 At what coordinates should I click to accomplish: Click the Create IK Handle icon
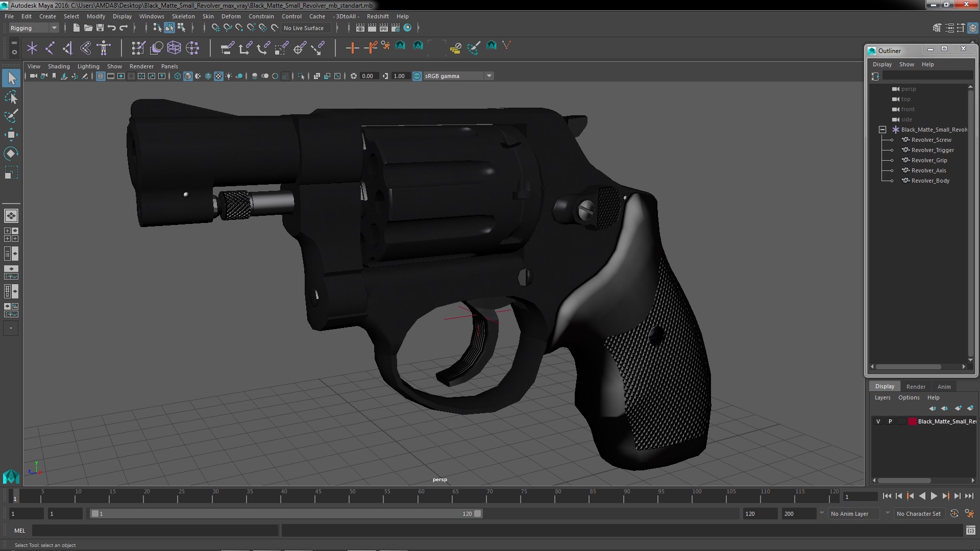point(68,48)
